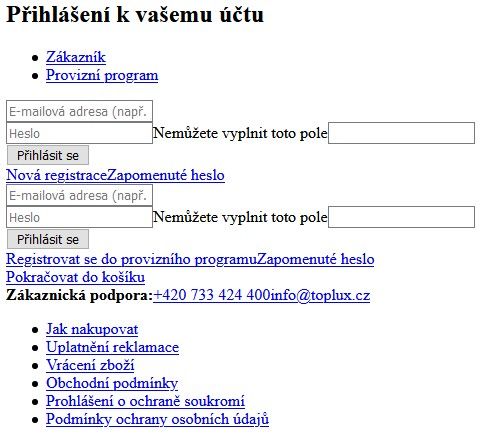Follow the Pokračovat do košíku link
Viewport: 493px width, 434px height.
[x=76, y=277]
